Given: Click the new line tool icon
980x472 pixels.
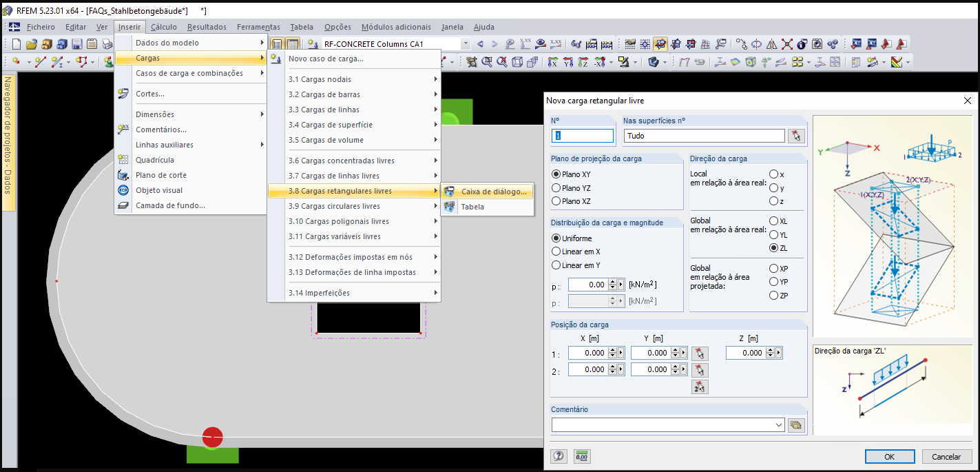Looking at the screenshot, I should (40, 62).
